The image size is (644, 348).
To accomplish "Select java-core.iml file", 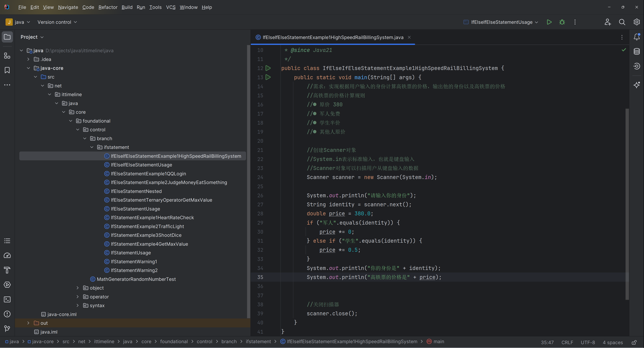I will (x=59, y=314).
